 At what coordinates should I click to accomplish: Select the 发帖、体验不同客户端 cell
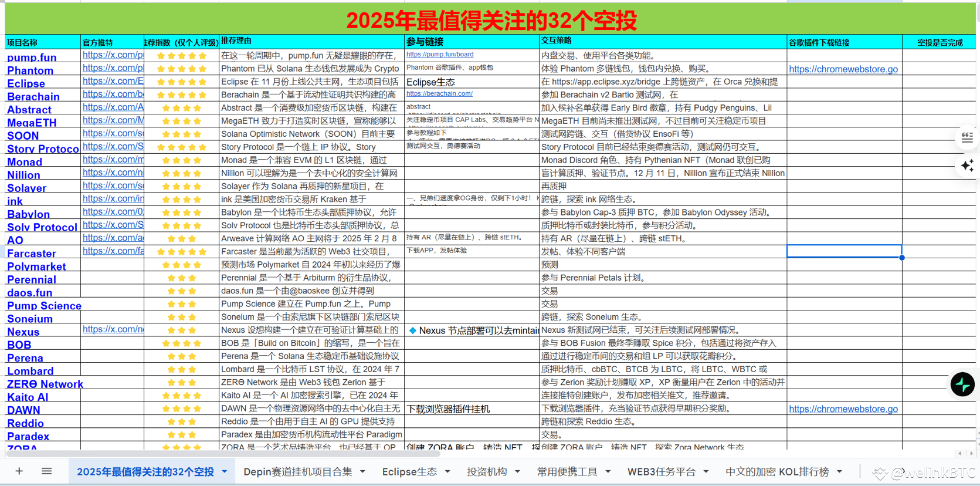tap(663, 252)
